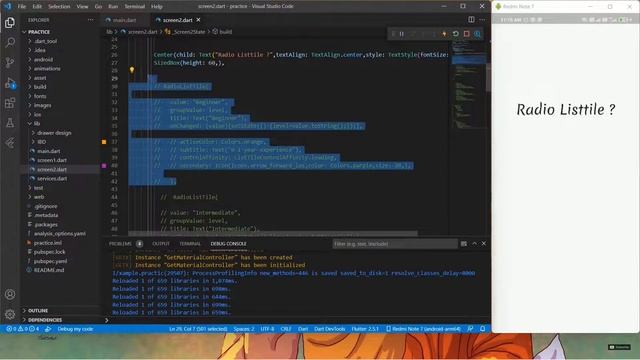Switch to the main.dart tab
This screenshot has height=360, width=640.
(x=124, y=20)
